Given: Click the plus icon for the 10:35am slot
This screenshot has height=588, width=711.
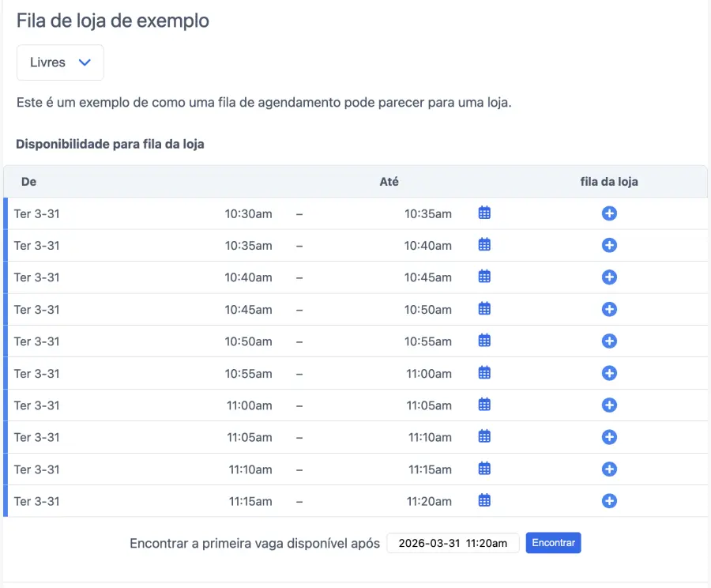Looking at the screenshot, I should pos(609,245).
